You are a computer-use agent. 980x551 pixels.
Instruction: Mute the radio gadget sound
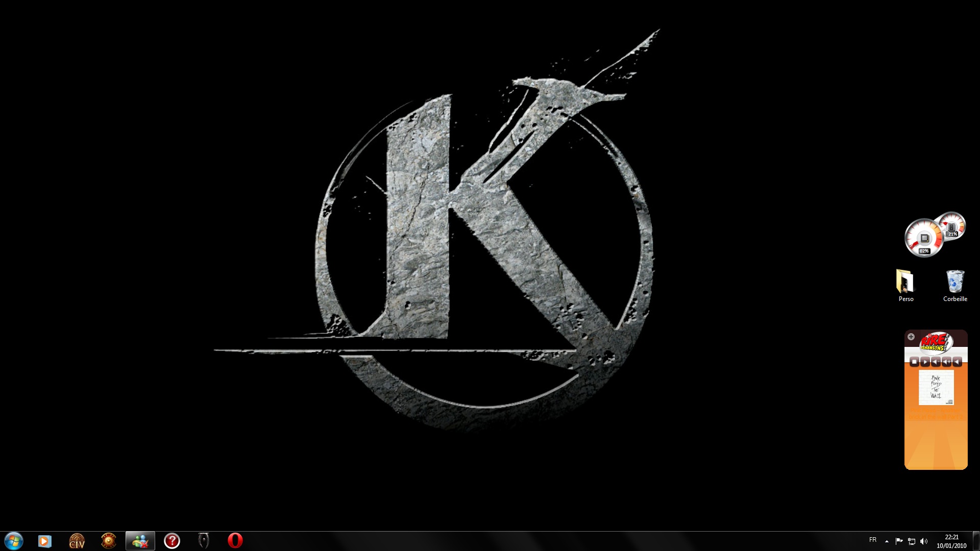tap(957, 362)
